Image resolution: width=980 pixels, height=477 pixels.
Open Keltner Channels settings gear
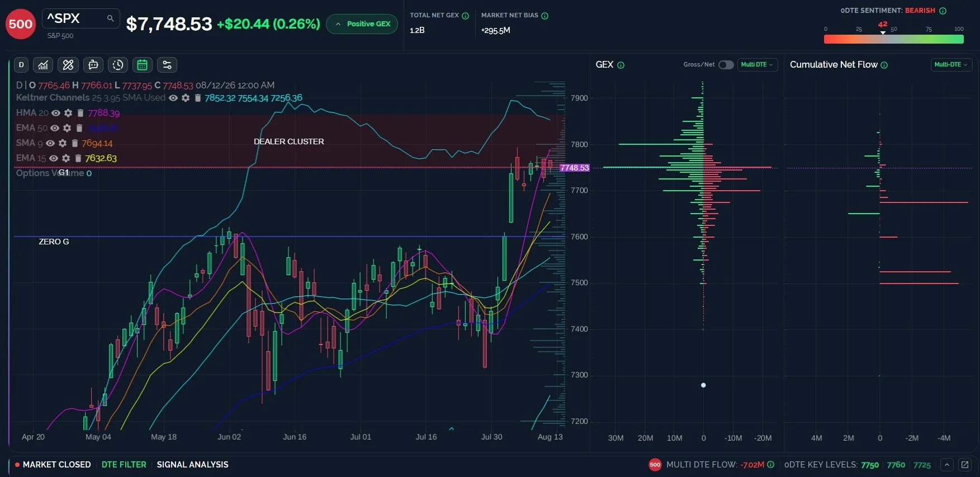tap(186, 98)
